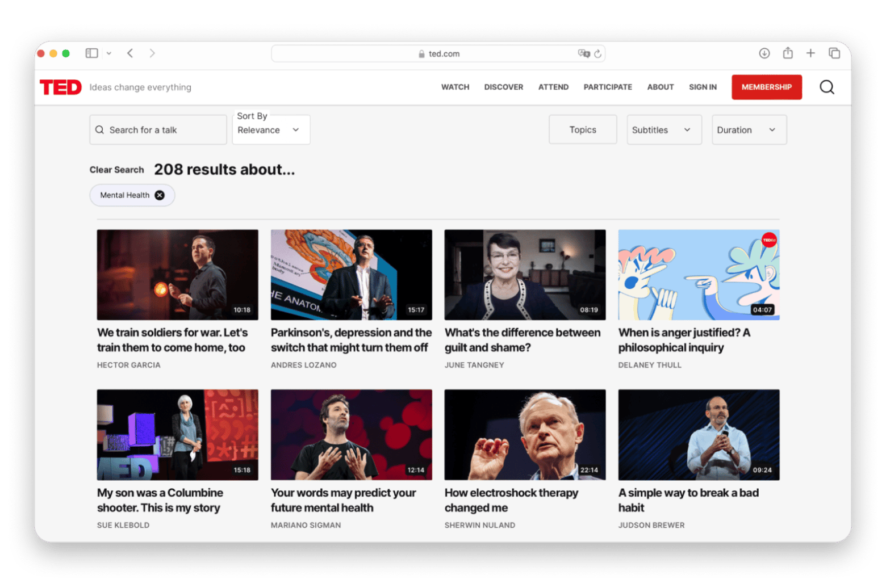Click the TED logo
The width and height of the screenshot is (886, 588).
pyautogui.click(x=61, y=87)
